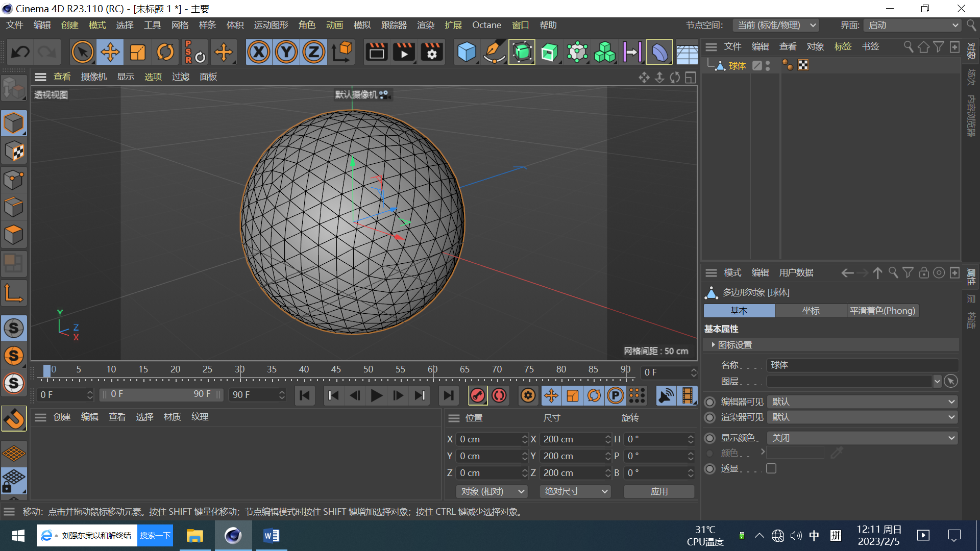This screenshot has width=980, height=551.
Task: Click the Extrude generator icon
Action: (549, 52)
